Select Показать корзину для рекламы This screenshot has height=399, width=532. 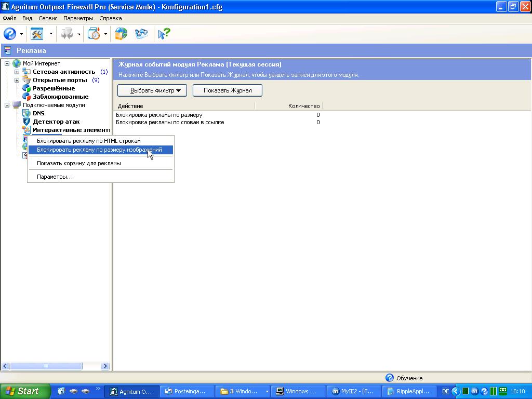click(101, 163)
